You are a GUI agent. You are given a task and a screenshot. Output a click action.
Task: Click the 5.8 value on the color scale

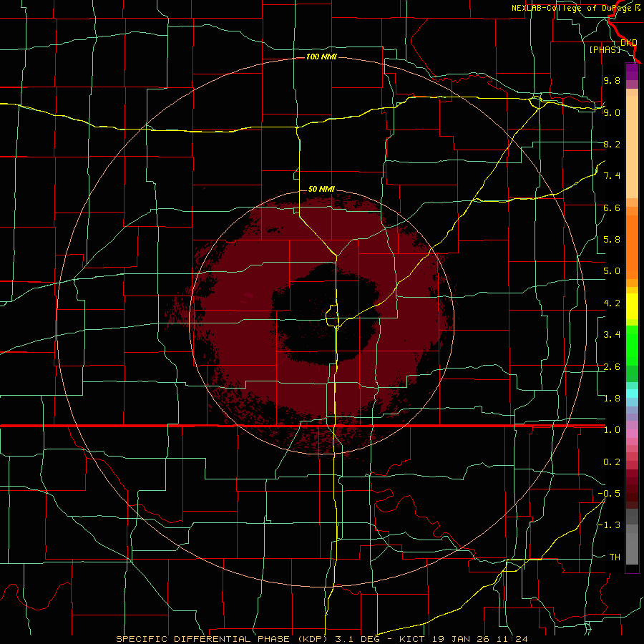tap(612, 240)
